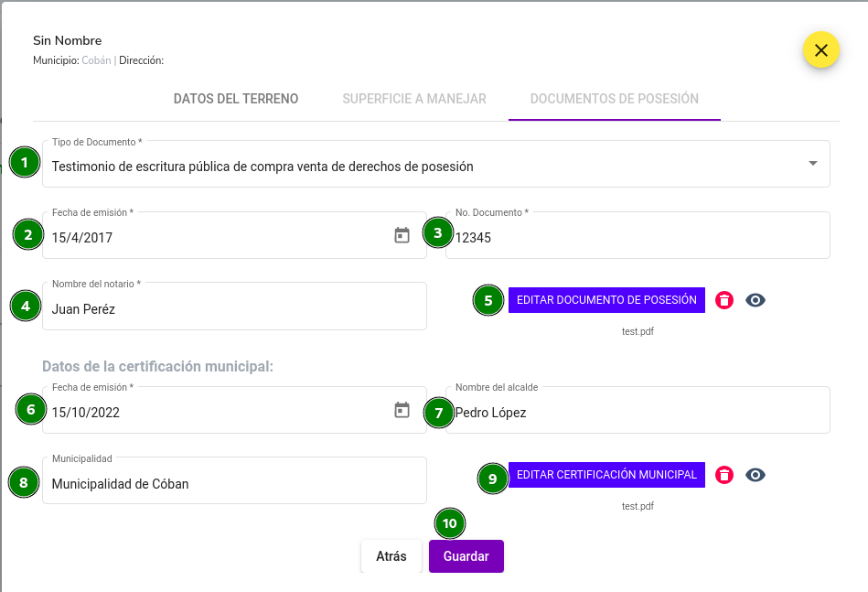Select the Municipalidad text field
The width and height of the screenshot is (868, 592).
235,480
